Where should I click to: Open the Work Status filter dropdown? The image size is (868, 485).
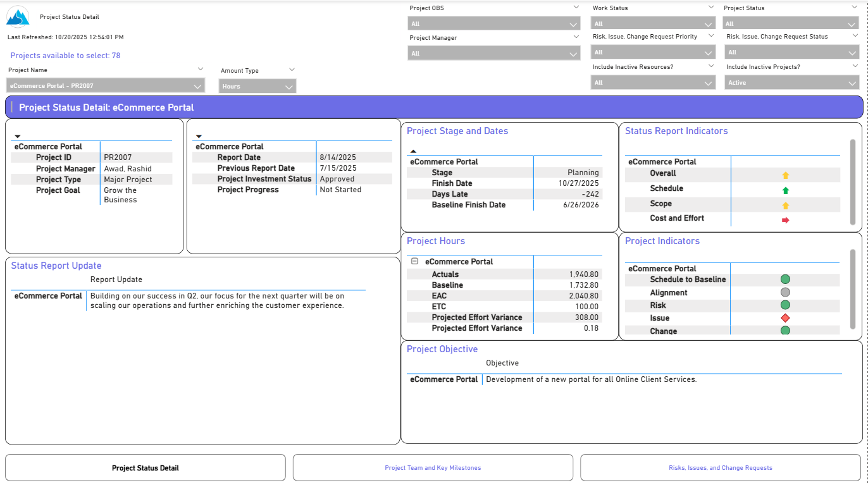tap(652, 24)
